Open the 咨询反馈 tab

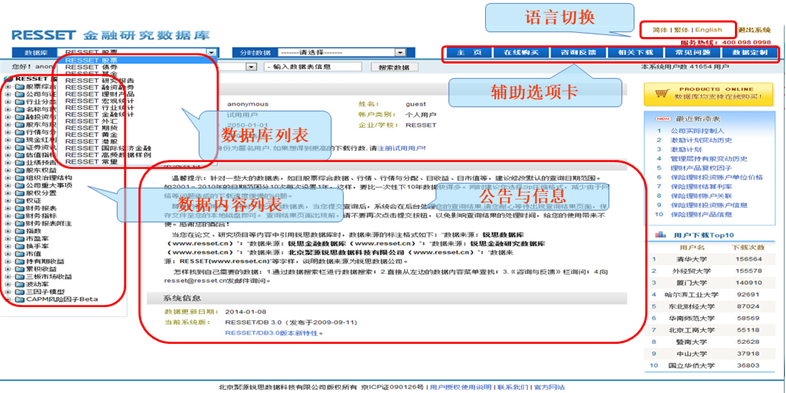tap(578, 53)
